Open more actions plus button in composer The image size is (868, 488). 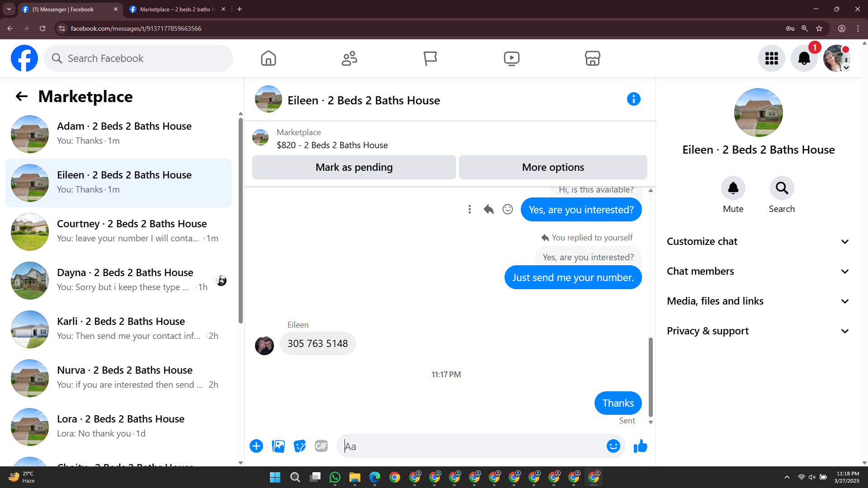256,446
